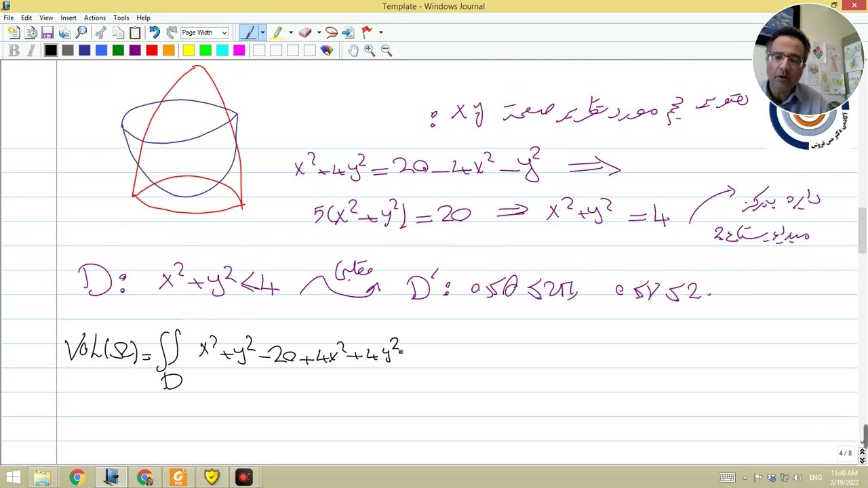The width and height of the screenshot is (868, 488).
Task: Show hidden system tray icons
Action: pyautogui.click(x=745, y=478)
